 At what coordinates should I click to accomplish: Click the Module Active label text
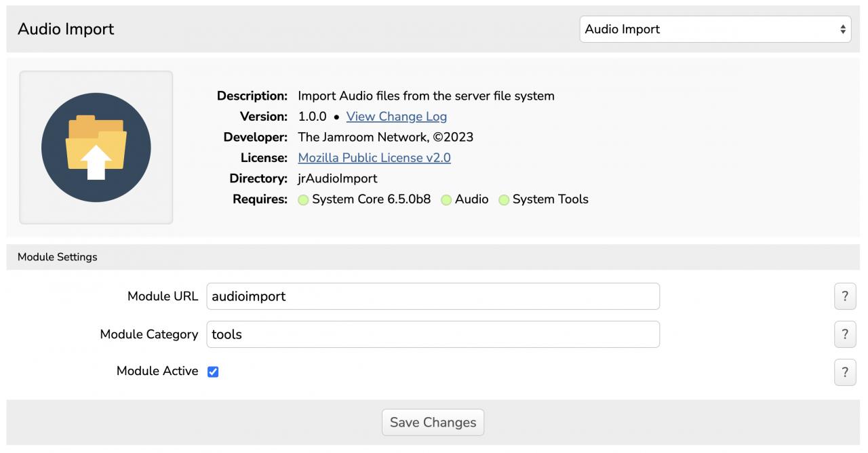[157, 371]
